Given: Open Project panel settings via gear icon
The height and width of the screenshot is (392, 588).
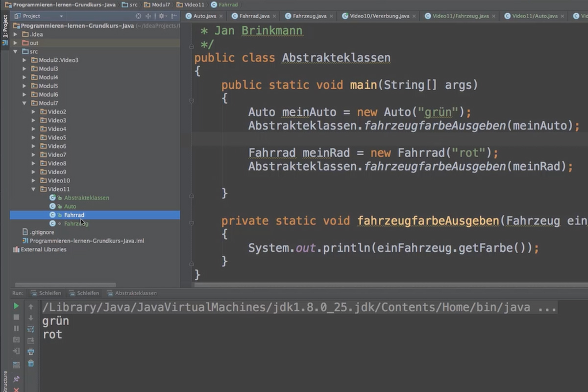Looking at the screenshot, I should click(161, 16).
